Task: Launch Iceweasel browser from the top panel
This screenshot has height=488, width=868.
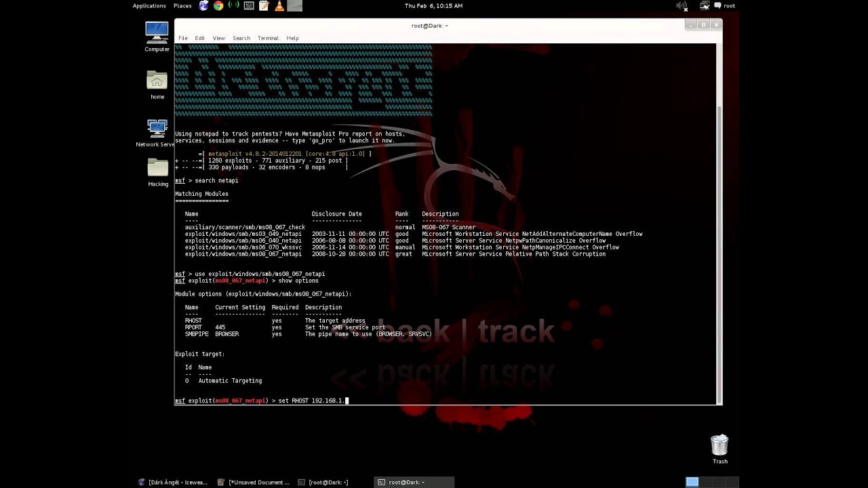Action: [x=204, y=5]
